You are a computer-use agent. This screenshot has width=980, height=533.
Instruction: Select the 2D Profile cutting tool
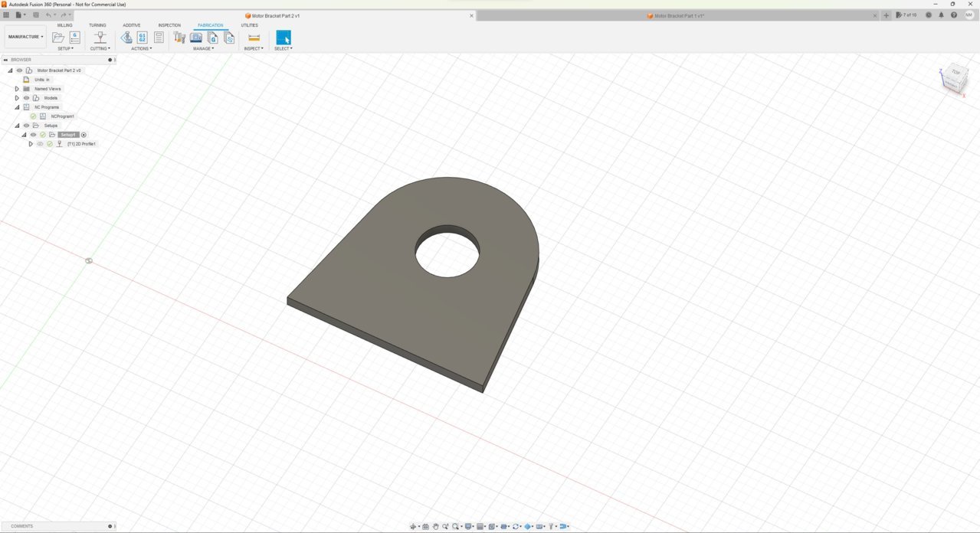coord(100,38)
